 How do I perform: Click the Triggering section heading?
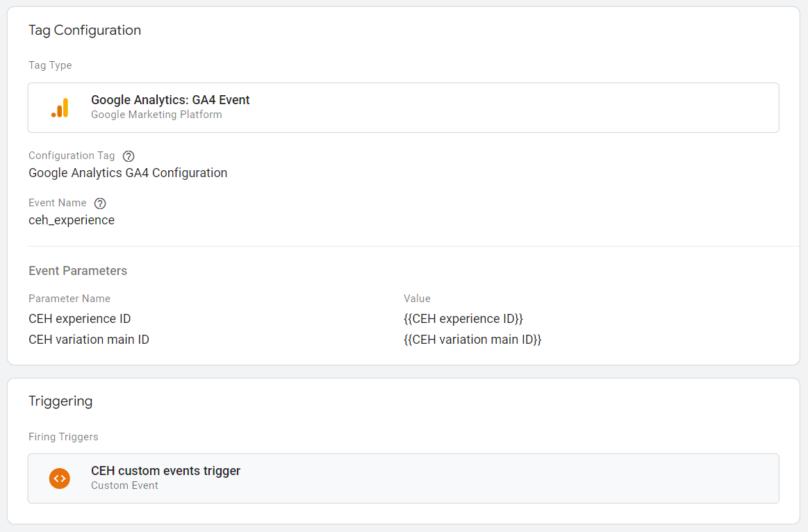click(60, 401)
